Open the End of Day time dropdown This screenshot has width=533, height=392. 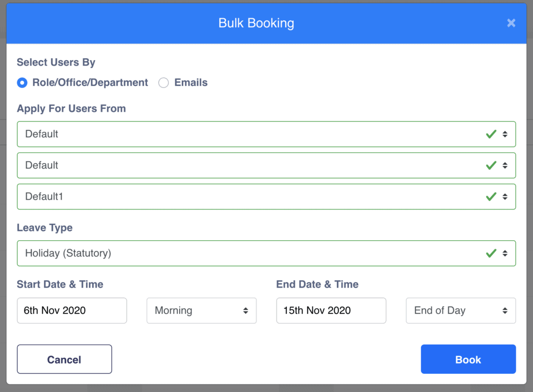[x=453, y=310]
